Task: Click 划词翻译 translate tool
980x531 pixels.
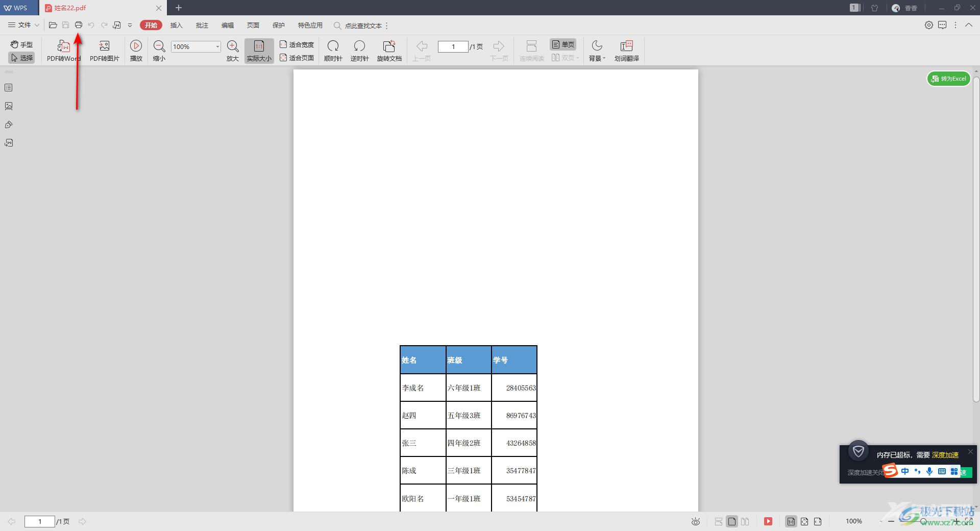Action: (627, 51)
